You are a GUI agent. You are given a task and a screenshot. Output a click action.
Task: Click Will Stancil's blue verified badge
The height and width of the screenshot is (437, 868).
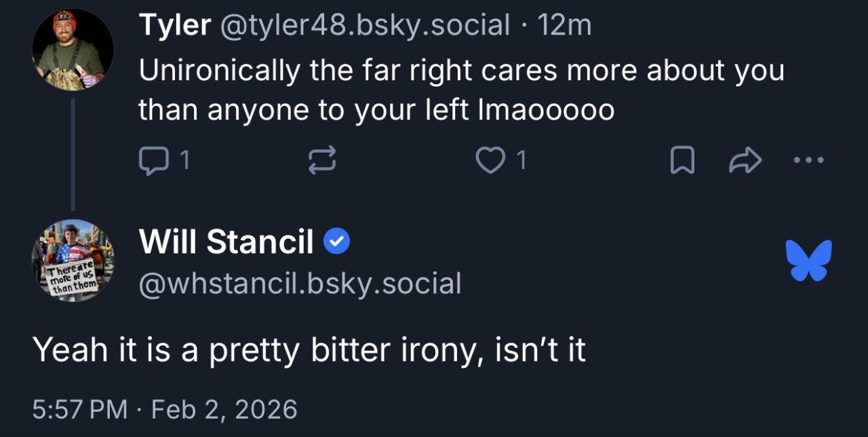click(337, 242)
